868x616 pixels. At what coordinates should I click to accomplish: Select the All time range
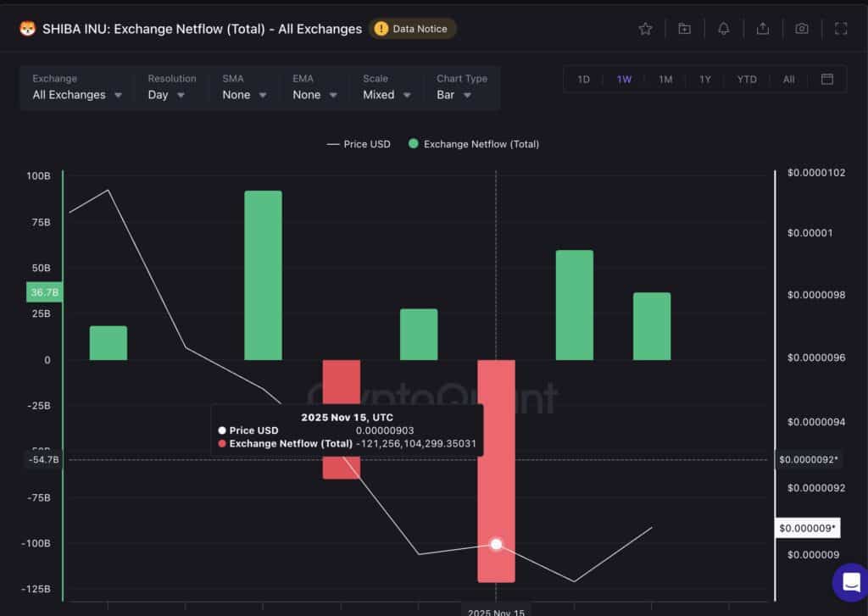pyautogui.click(x=789, y=80)
